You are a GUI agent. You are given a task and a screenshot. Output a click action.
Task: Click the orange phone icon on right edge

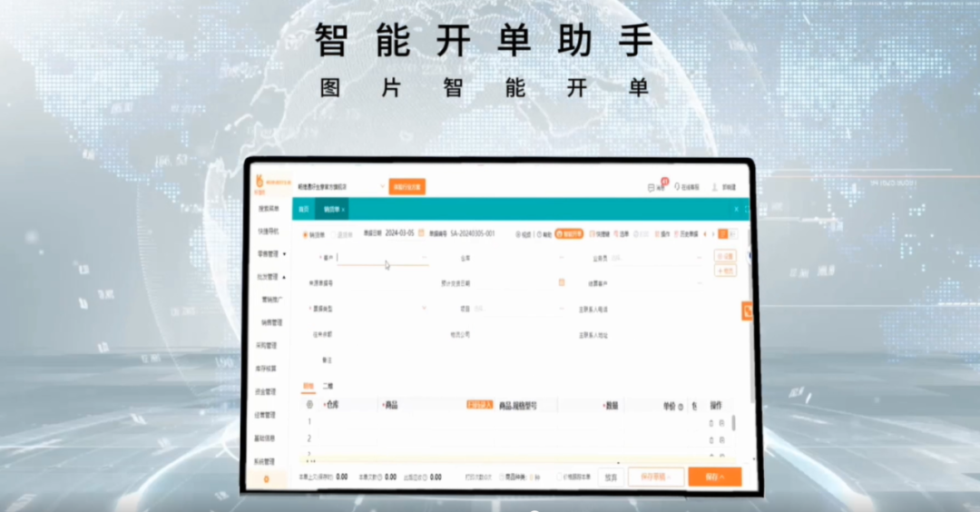click(x=746, y=310)
